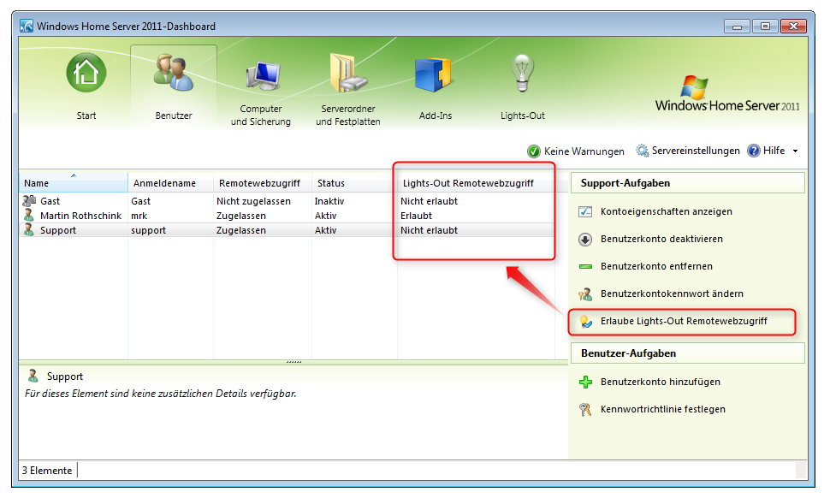This screenshot has height=504, width=830.
Task: Sort by the Status column header
Action: click(354, 183)
